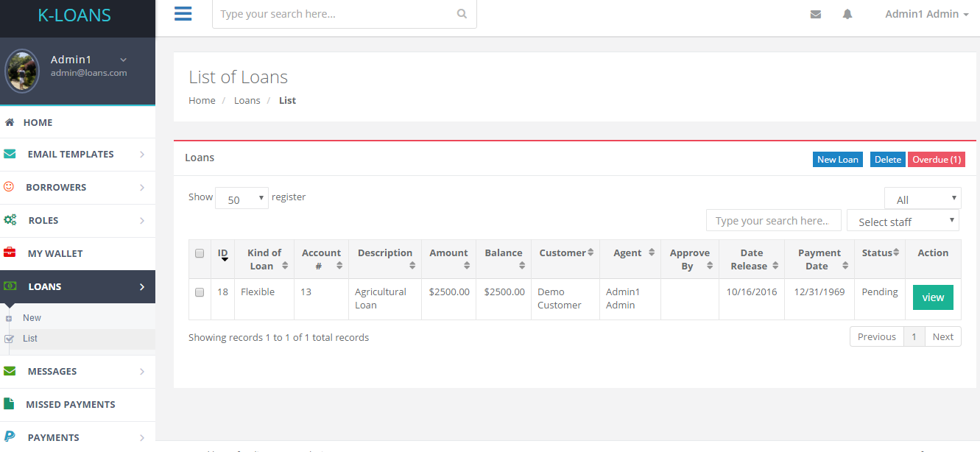Open the All status filter dropdown
Image resolution: width=980 pixels, height=452 pixels.
click(x=923, y=199)
